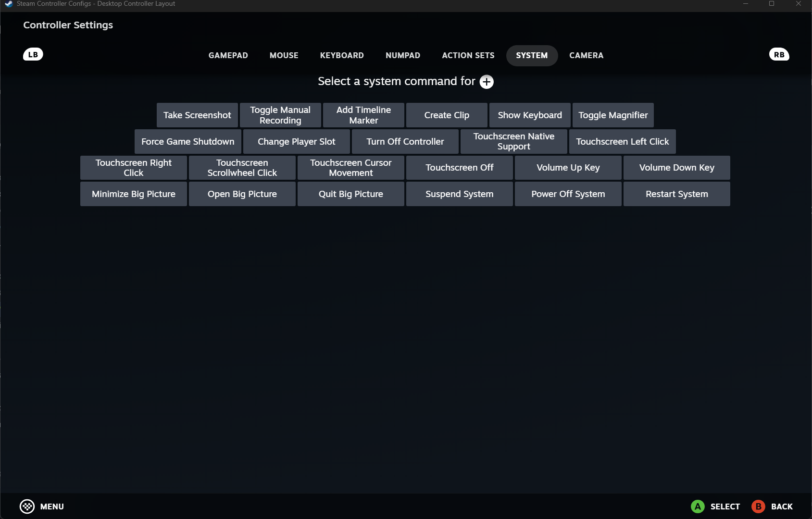The width and height of the screenshot is (812, 519).
Task: Select the Restart System command
Action: click(x=676, y=194)
